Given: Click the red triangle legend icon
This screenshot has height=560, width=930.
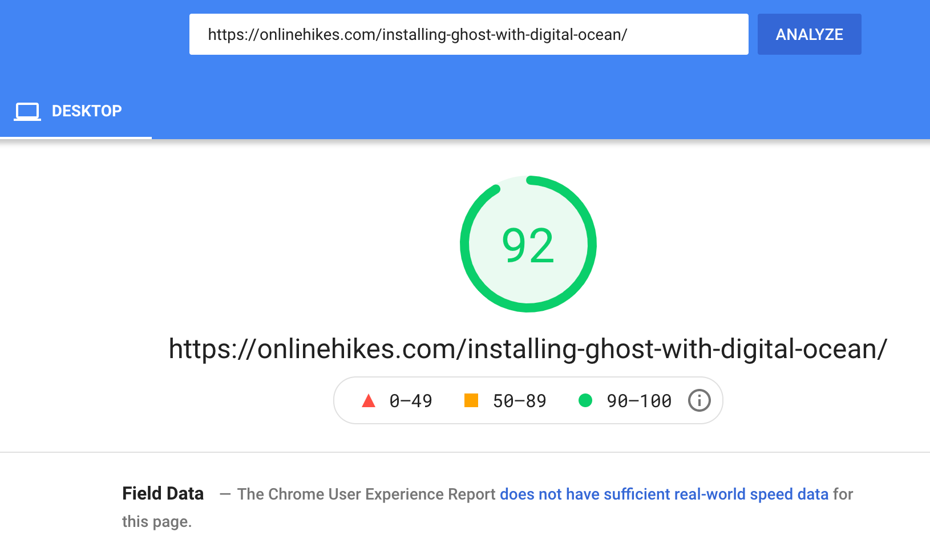Looking at the screenshot, I should 369,401.
